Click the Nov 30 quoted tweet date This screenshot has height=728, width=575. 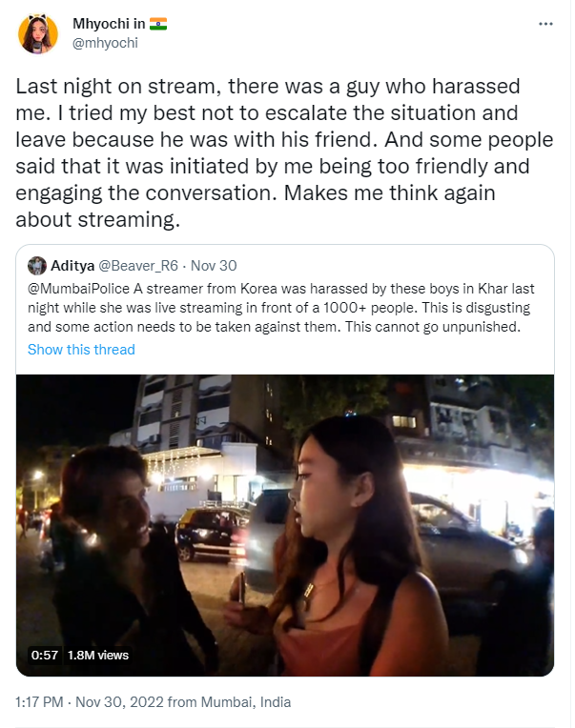click(214, 266)
